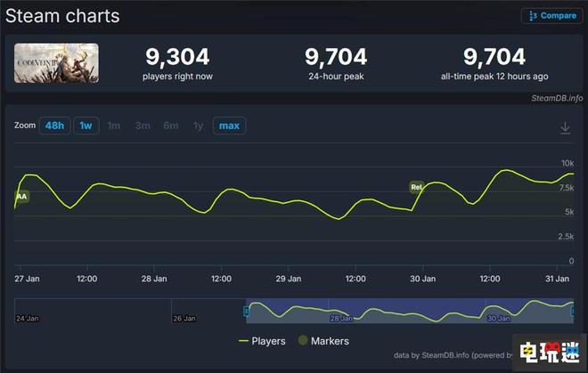Click the right navigator range handle
Viewport: 588px width, 373px height.
(x=573, y=311)
